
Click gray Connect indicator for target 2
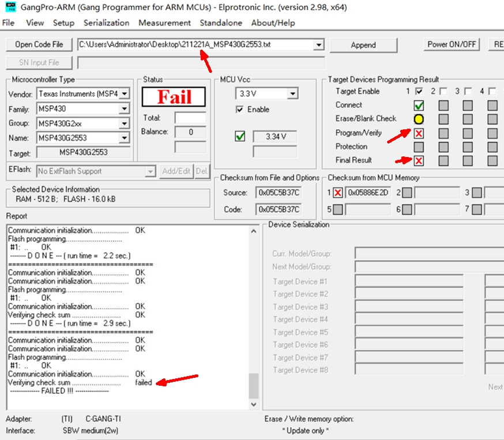click(x=443, y=106)
